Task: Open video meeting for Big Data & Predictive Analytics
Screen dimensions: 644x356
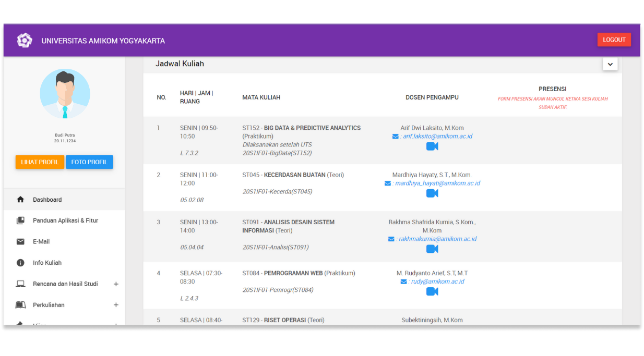Action: (x=432, y=146)
